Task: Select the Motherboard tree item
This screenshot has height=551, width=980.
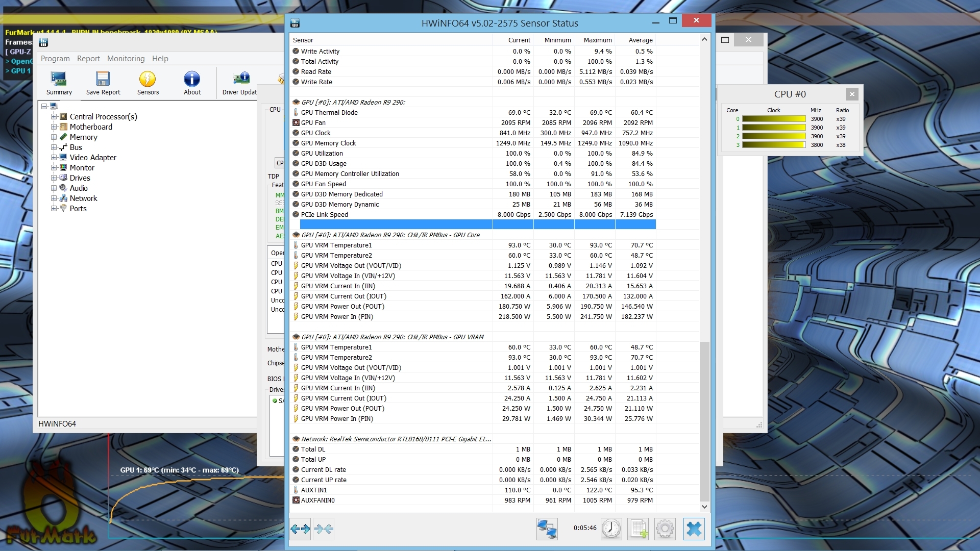Action: [91, 127]
